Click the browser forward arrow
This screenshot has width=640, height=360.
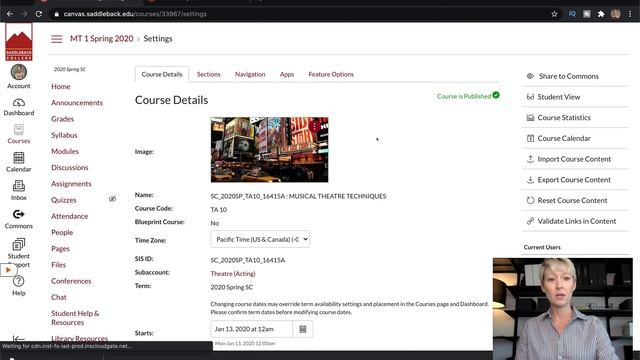24,14
